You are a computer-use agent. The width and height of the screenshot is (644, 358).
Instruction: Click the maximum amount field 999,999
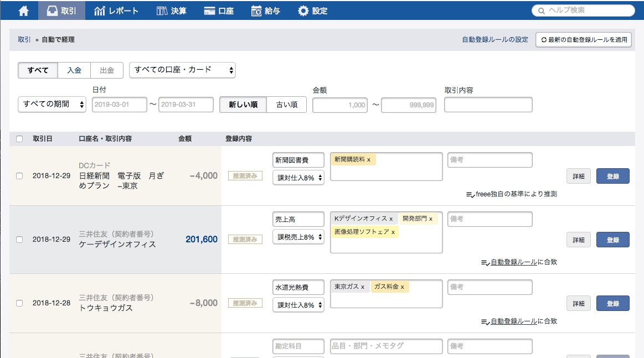click(x=409, y=105)
